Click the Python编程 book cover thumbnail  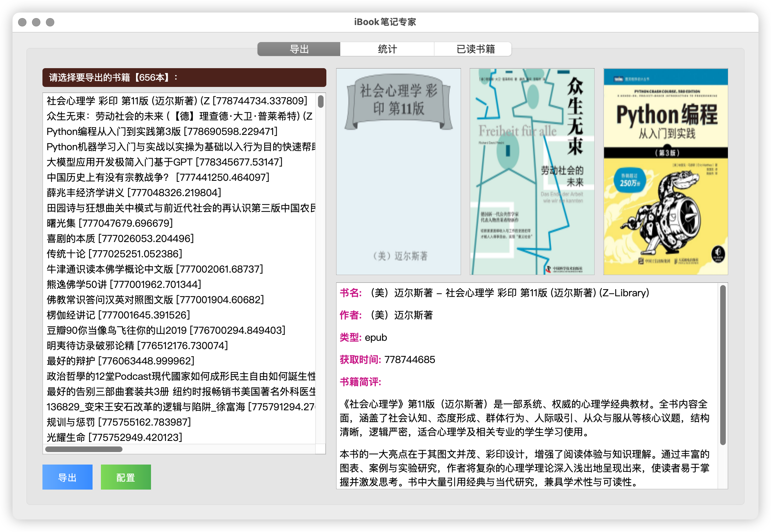(x=666, y=171)
